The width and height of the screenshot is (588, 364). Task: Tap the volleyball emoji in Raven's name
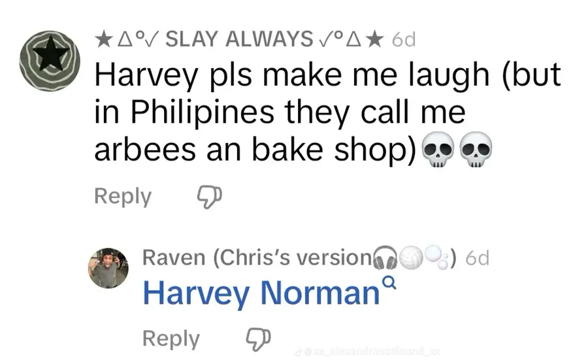(411, 257)
